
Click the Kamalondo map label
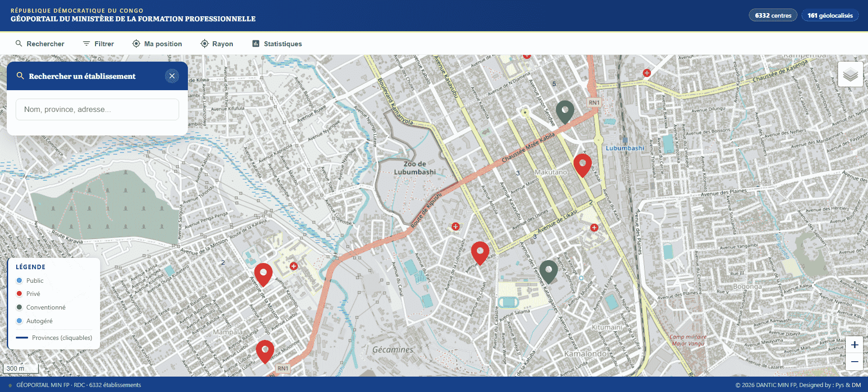point(585,353)
